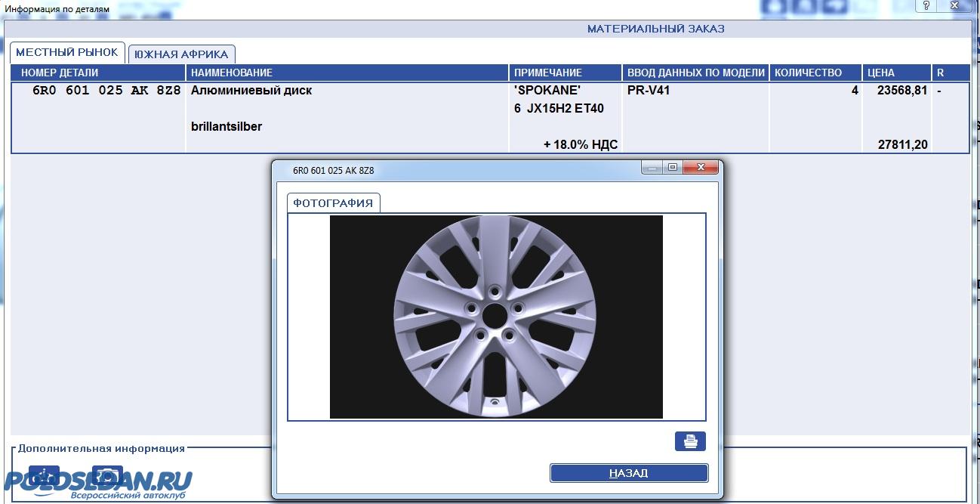980x504 pixels.
Task: Close the 6R0 601 025 AK 8Z8 photo window
Action: click(701, 167)
